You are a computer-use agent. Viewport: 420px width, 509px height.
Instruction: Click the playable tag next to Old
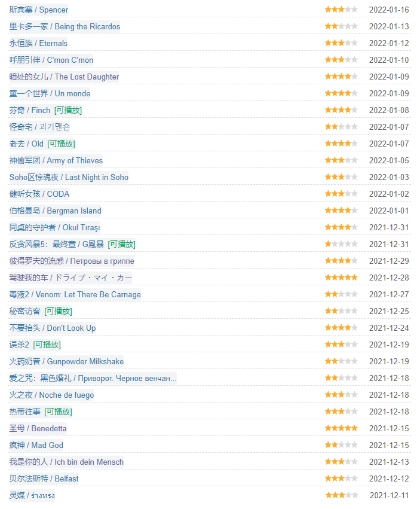(x=62, y=144)
